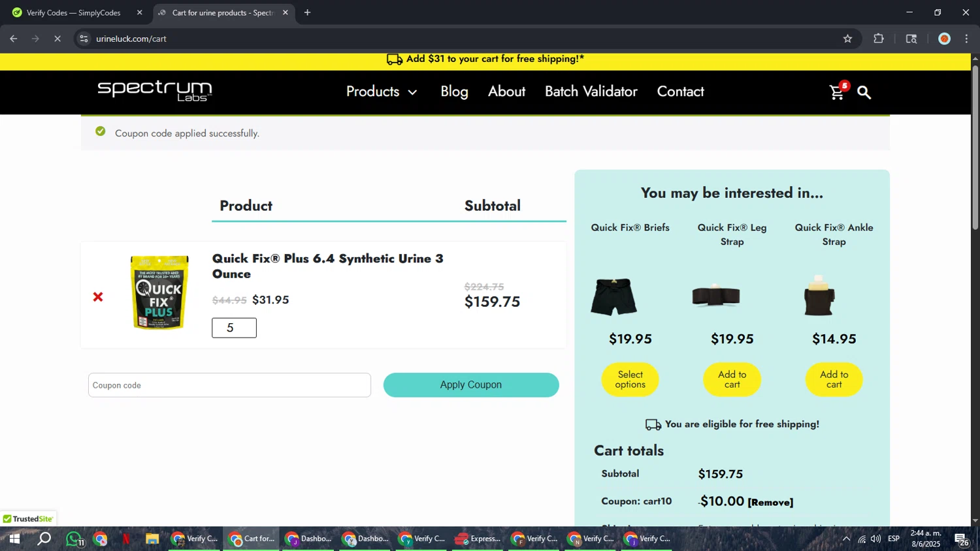Click the Quick Fix Ankle Strap title

pos(834,234)
